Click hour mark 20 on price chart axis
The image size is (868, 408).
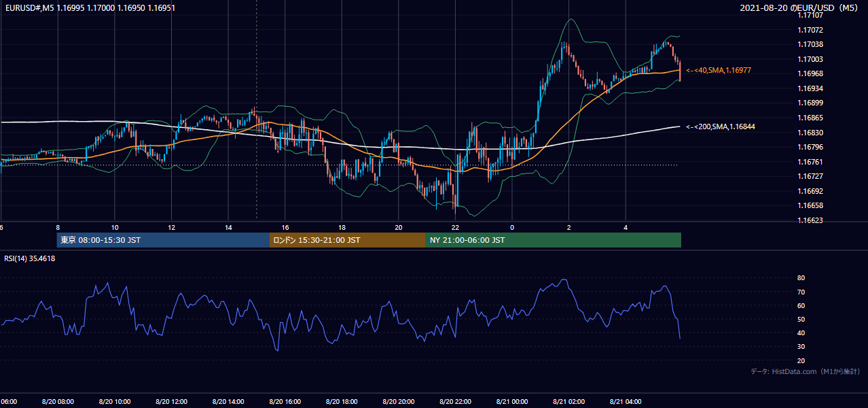click(398, 228)
